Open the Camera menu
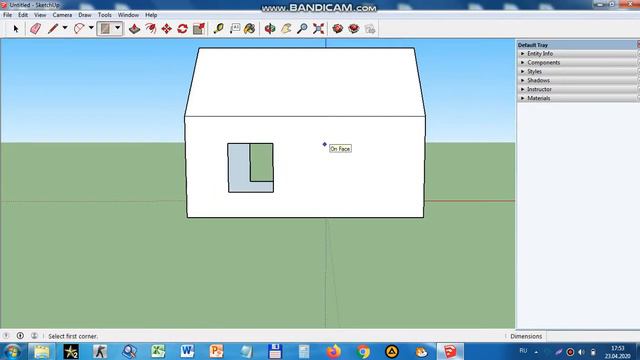 tap(62, 15)
